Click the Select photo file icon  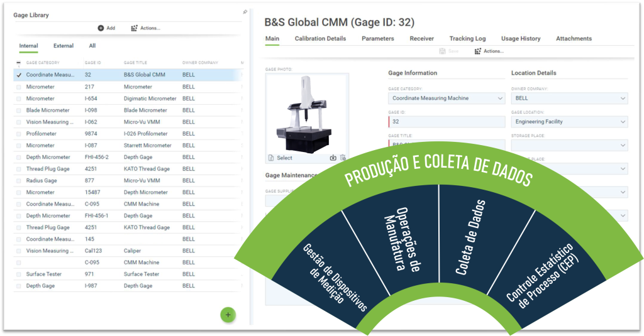tap(271, 158)
